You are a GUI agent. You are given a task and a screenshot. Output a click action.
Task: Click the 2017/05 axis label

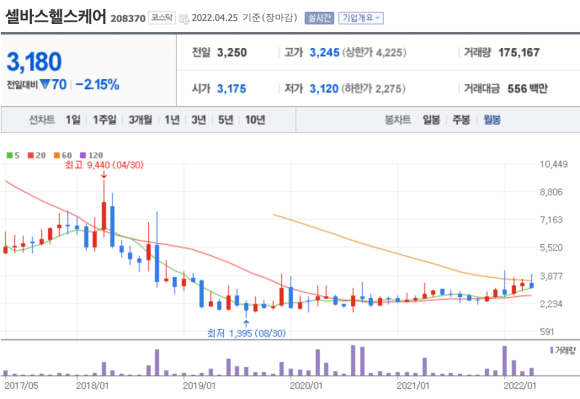21,386
